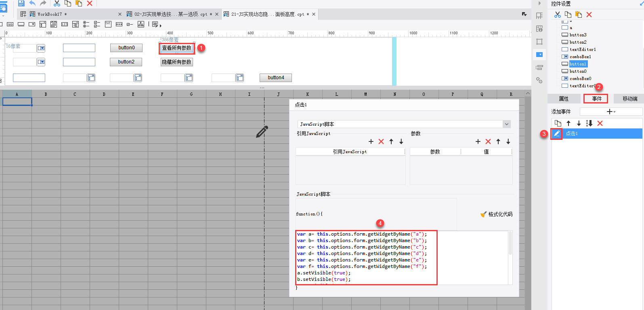
Task: Click the Paste icon in top toolbar
Action: pos(79,3)
